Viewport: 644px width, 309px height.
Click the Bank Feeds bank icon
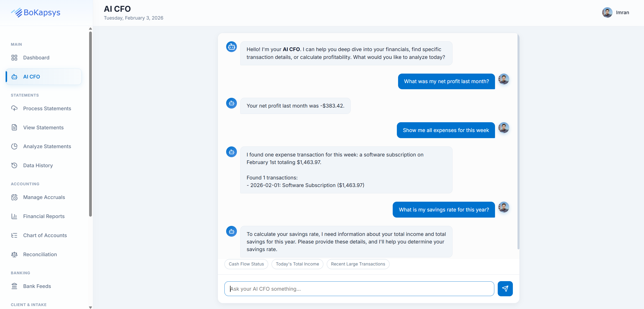pos(14,286)
